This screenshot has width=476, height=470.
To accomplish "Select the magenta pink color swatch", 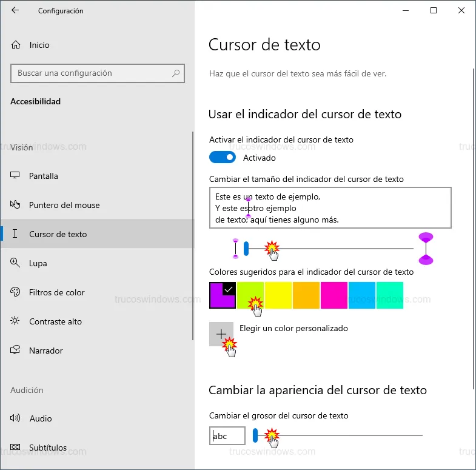I will point(334,295).
